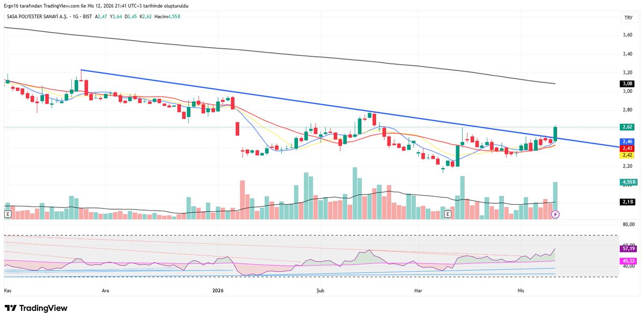Click the Mar label on time axis
Screen dimensions: 644x320
(x=418, y=290)
